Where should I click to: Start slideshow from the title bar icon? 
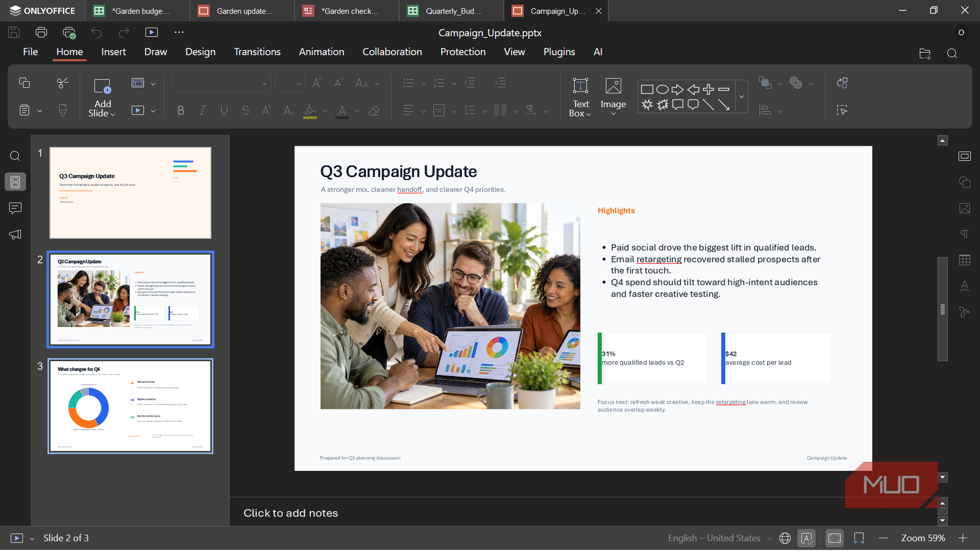[152, 32]
